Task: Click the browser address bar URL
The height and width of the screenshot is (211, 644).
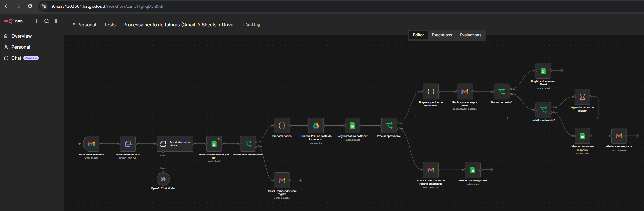Action: click(x=107, y=6)
